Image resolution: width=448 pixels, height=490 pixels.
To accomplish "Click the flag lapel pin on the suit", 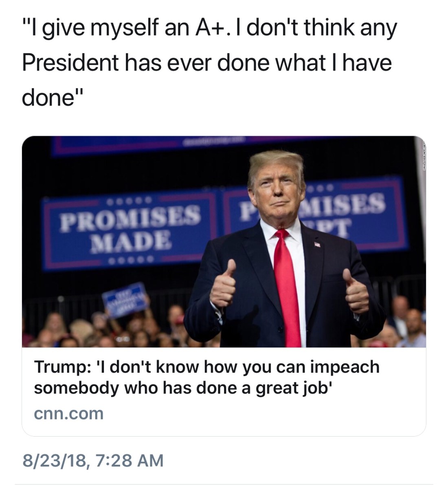I will [317, 245].
